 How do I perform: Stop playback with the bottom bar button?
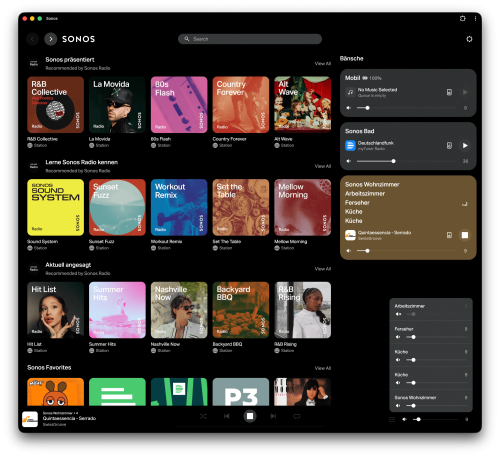point(250,416)
